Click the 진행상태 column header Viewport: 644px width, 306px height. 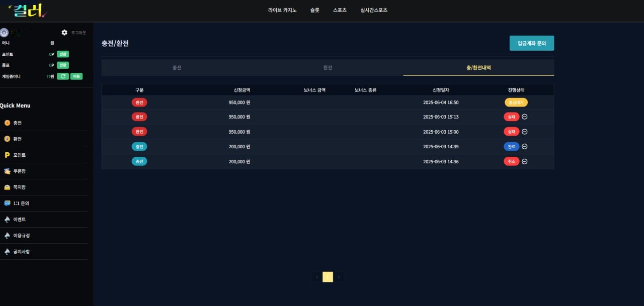516,90
